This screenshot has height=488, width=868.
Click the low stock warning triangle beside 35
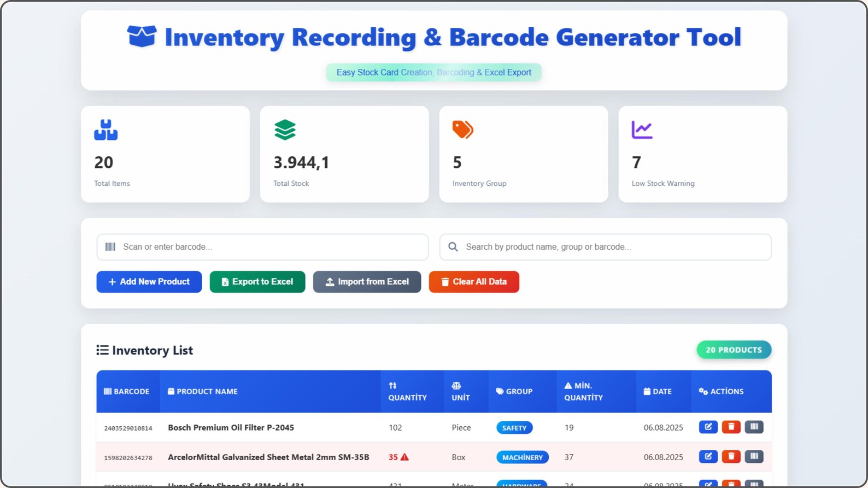[x=404, y=457]
